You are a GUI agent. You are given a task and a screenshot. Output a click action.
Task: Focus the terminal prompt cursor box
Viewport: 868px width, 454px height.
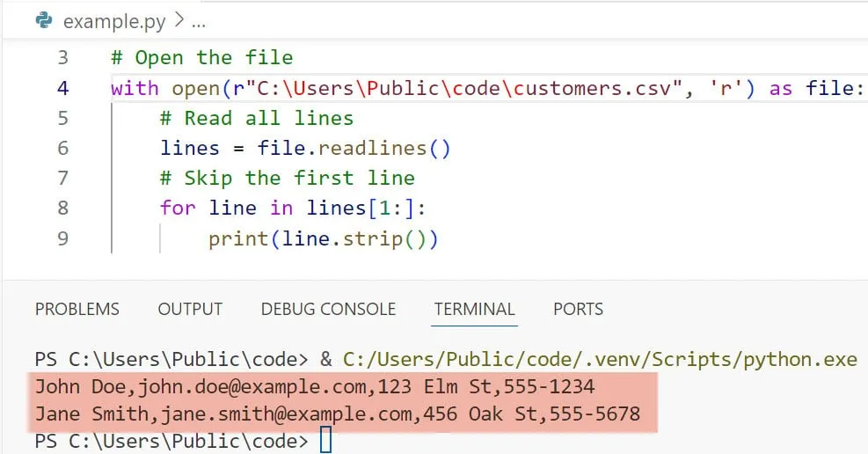click(326, 440)
